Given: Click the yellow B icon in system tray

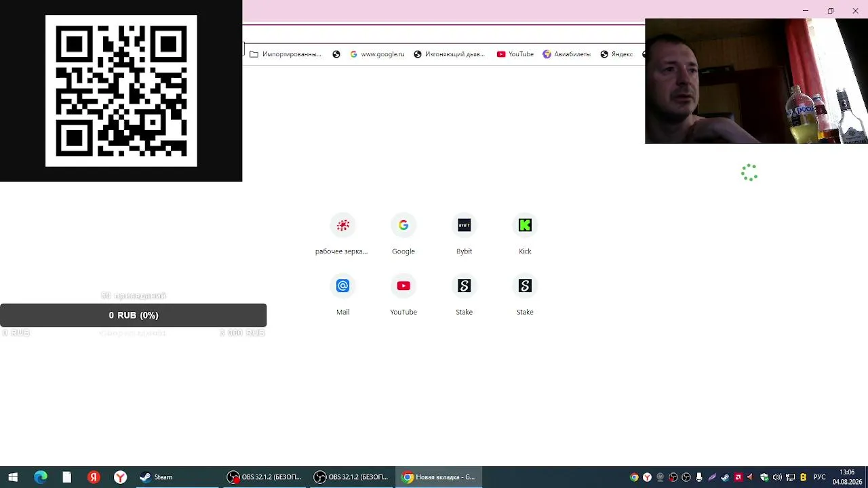Looking at the screenshot, I should tap(804, 477).
